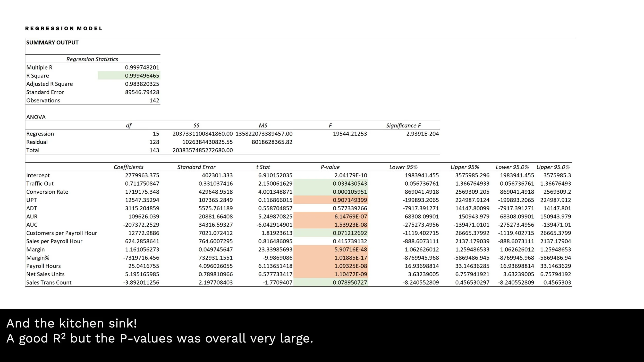Click the SUMMARY OUTPUT title
Screen dimensions: 644x362
52,42
